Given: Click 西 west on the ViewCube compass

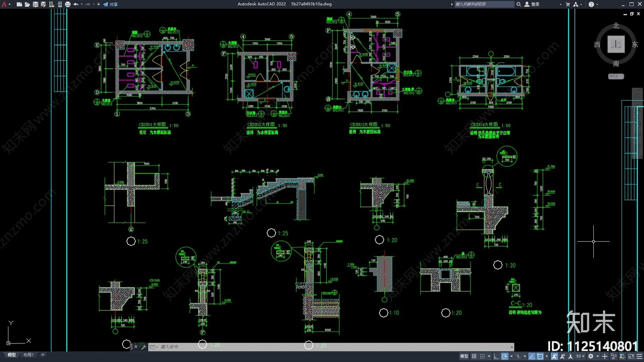Looking at the screenshot, I should [597, 44].
